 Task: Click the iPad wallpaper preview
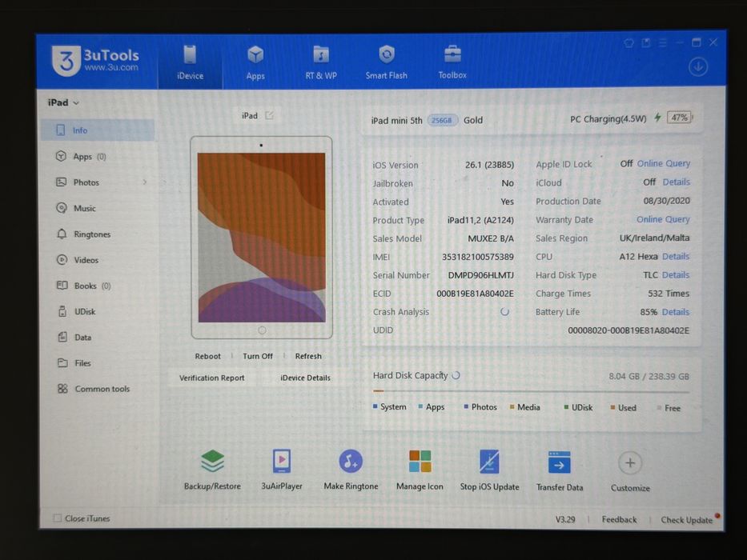tap(262, 237)
